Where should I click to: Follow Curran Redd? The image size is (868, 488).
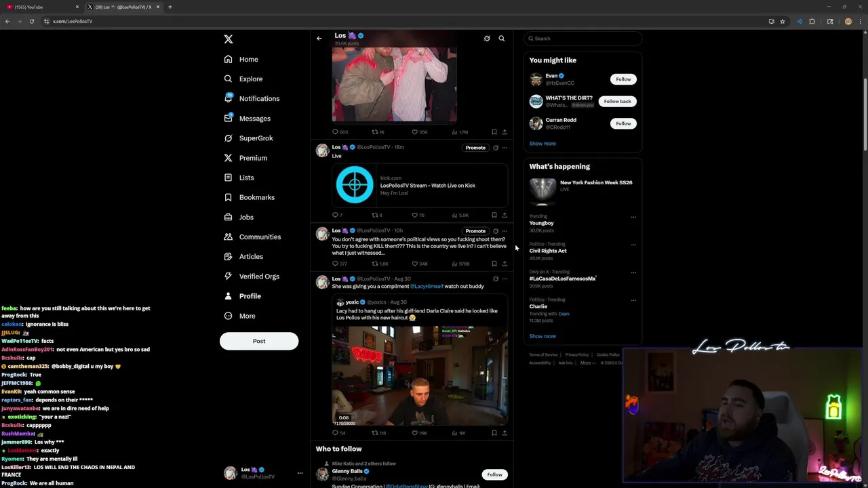pos(623,123)
